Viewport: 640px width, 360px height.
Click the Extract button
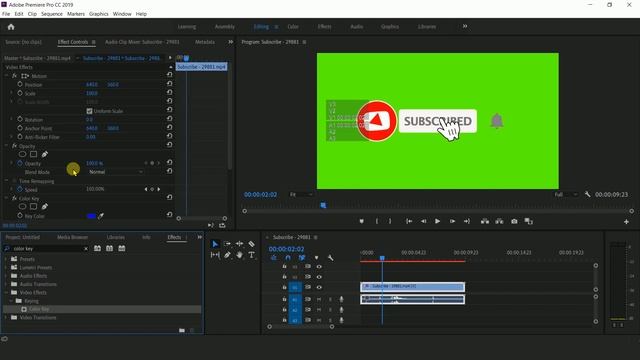coord(499,221)
